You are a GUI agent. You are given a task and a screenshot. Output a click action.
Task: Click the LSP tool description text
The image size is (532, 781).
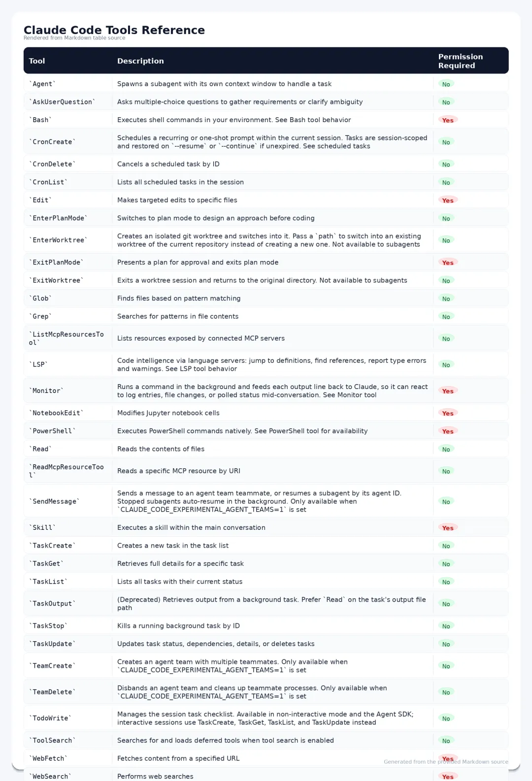pos(271,365)
